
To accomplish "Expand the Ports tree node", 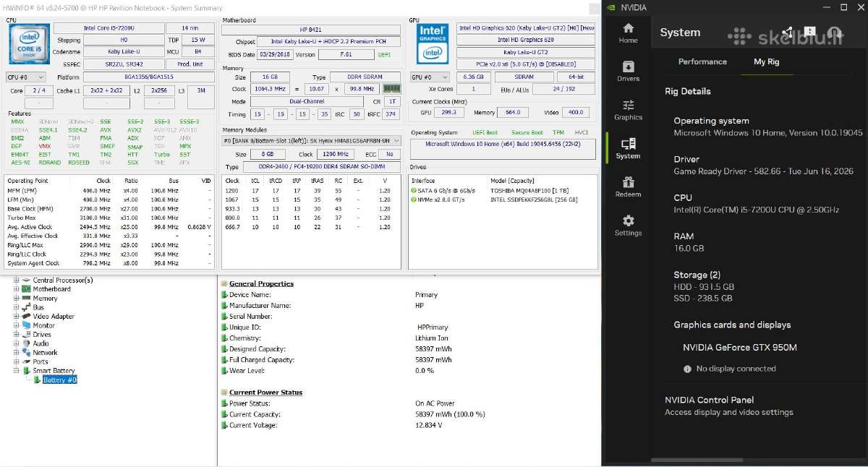I will [x=17, y=361].
